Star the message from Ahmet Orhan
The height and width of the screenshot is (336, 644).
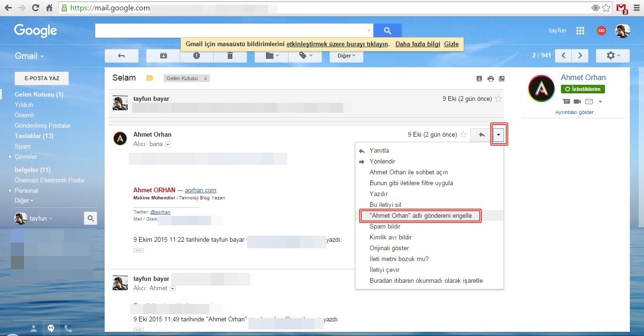coord(463,135)
